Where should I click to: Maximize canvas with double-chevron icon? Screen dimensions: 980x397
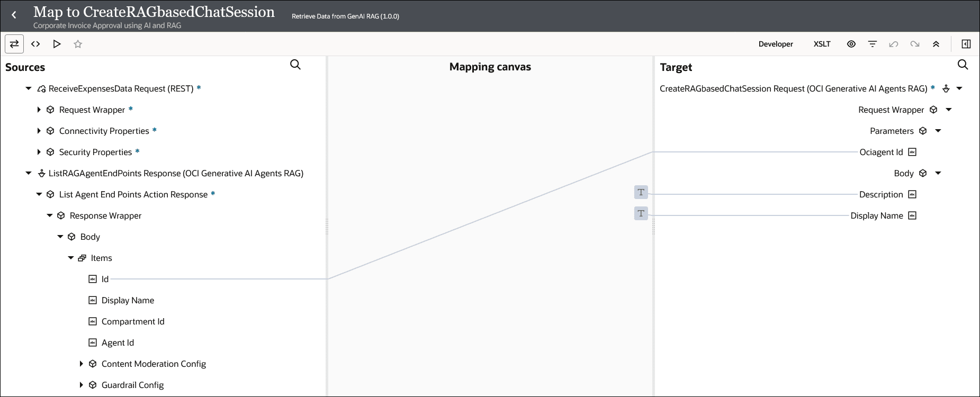pyautogui.click(x=936, y=44)
